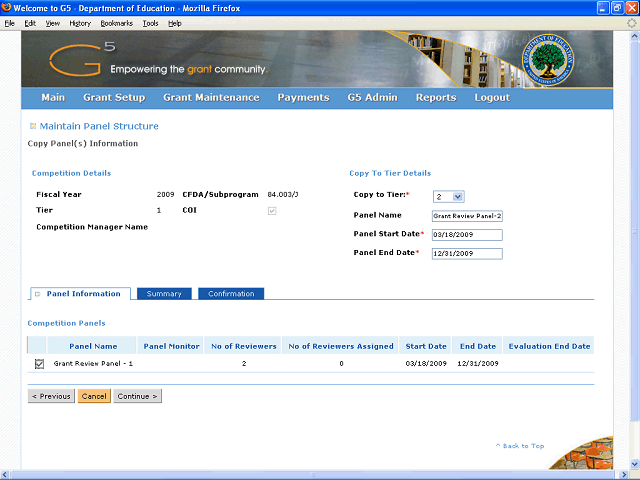Click the 12/31/2009 end date table cell
The width and height of the screenshot is (640, 480).
click(478, 363)
